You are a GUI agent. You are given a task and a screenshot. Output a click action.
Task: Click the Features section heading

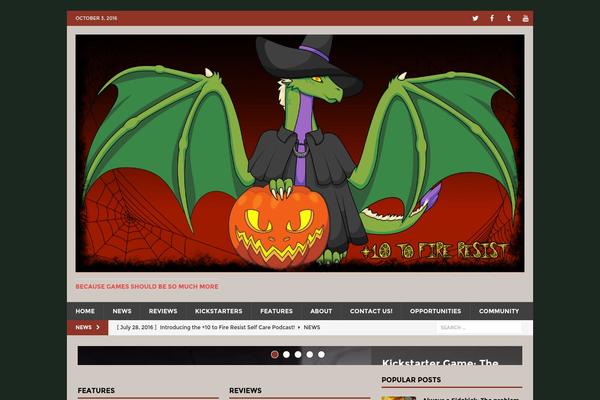(x=96, y=390)
